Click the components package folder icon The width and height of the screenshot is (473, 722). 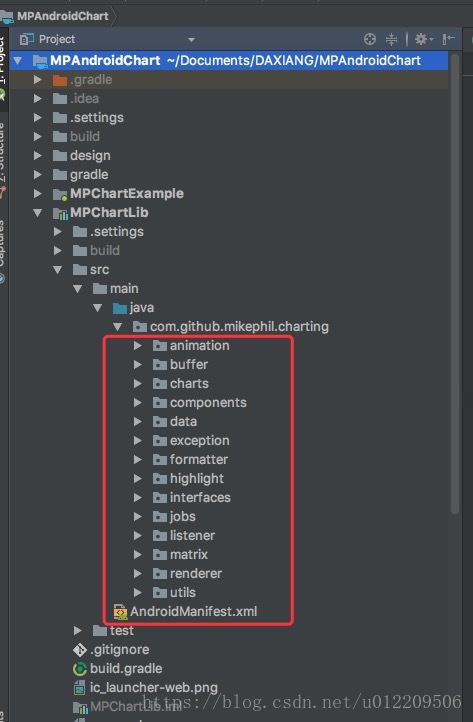coord(160,403)
